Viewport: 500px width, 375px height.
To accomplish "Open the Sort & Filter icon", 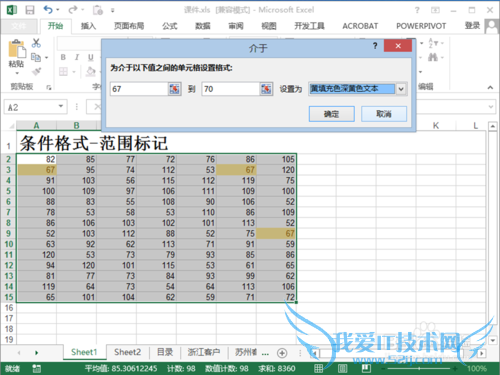I will point(433,43).
